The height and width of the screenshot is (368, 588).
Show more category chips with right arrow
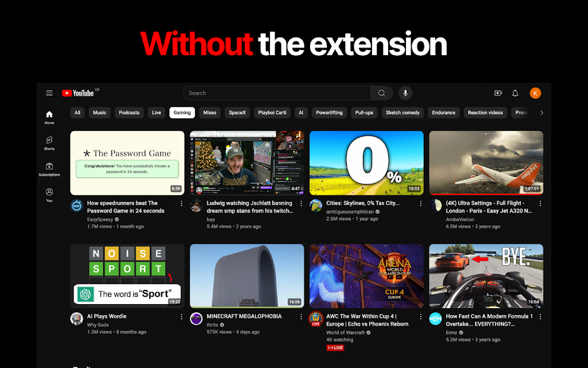(541, 113)
